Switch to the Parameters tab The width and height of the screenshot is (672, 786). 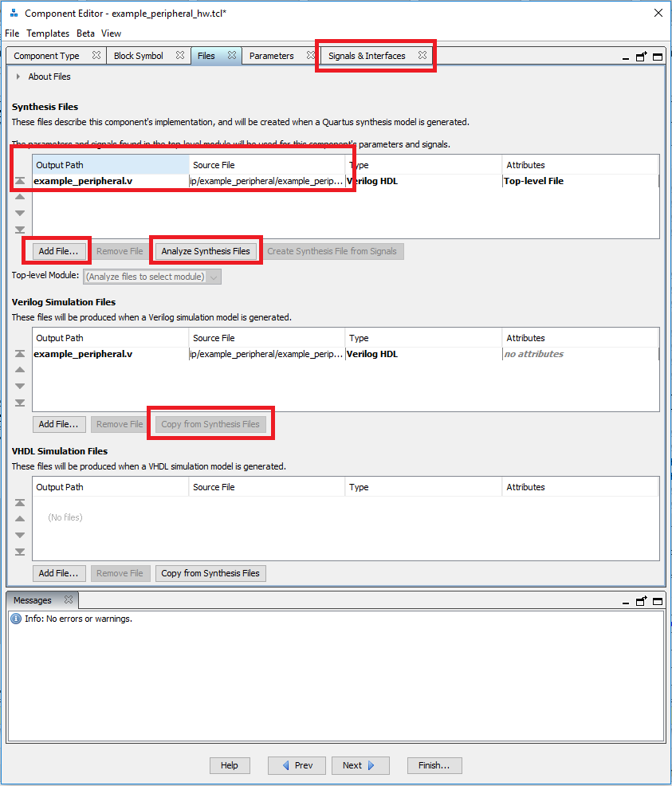[271, 56]
